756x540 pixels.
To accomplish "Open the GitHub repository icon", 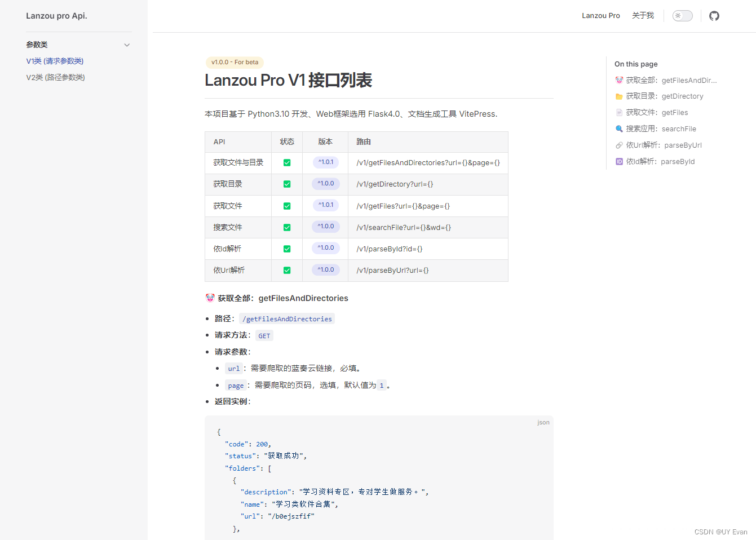I will click(714, 16).
